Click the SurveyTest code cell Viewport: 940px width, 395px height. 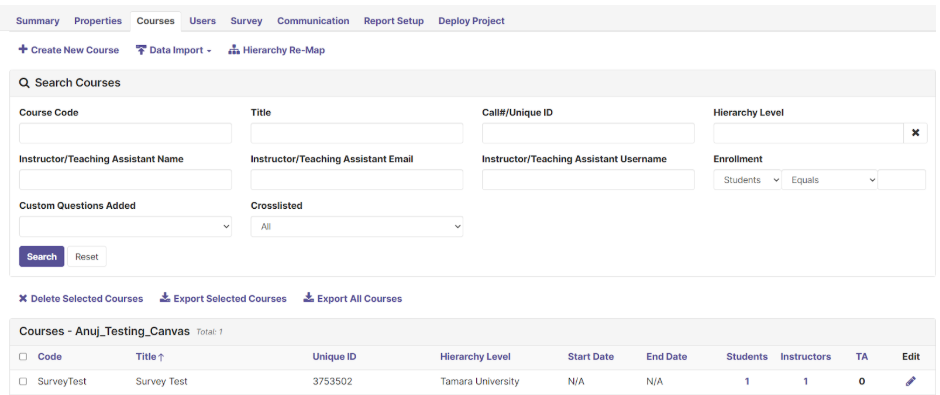point(62,381)
